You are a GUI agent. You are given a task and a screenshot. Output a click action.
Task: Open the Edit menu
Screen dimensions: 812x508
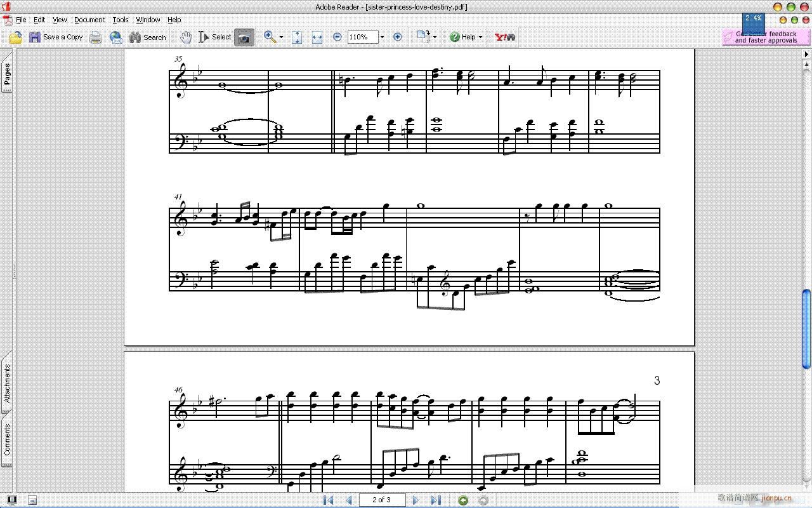[39, 20]
